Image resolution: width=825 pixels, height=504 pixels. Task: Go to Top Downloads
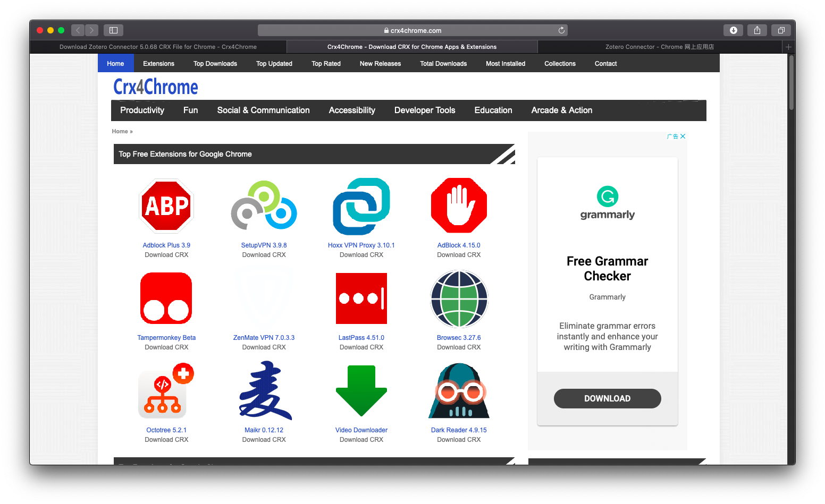pyautogui.click(x=215, y=63)
